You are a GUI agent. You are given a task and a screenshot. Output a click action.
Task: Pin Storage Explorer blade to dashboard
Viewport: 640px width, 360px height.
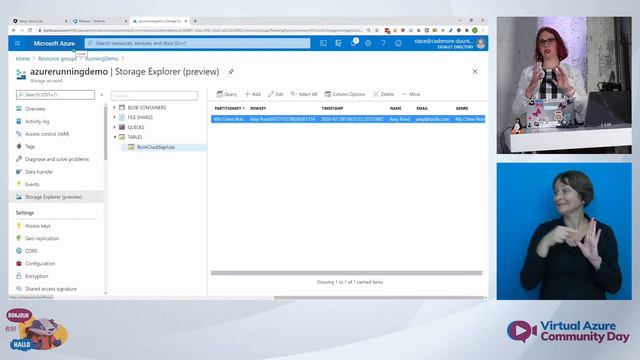click(x=231, y=72)
